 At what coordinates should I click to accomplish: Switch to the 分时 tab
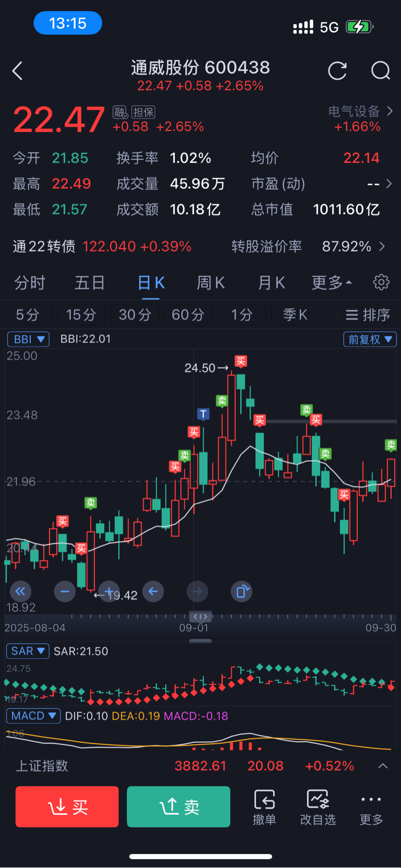(30, 283)
